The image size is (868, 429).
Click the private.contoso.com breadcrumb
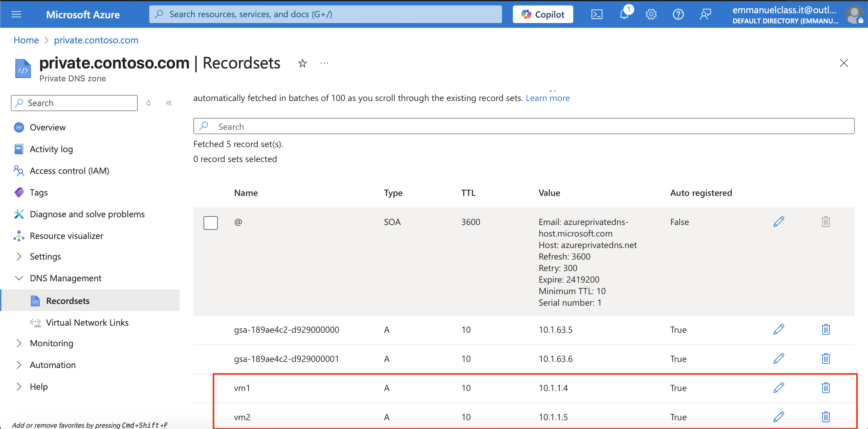pos(96,40)
